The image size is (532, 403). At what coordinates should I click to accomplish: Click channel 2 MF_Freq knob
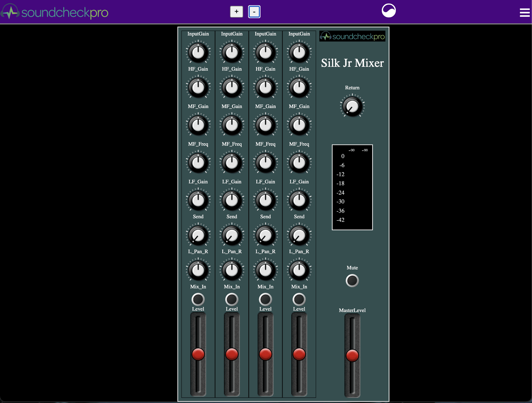tap(232, 162)
